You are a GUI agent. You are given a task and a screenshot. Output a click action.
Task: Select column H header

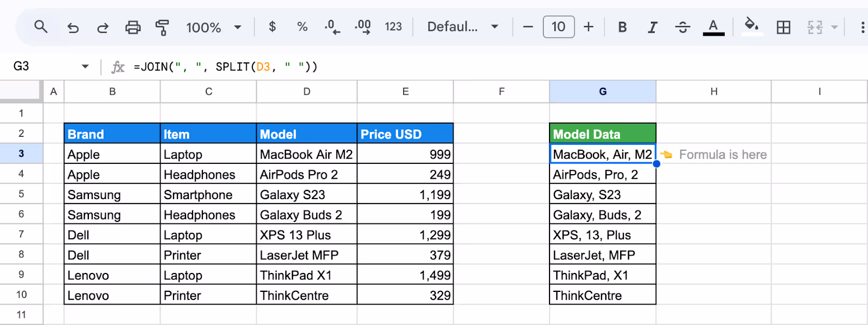point(714,92)
